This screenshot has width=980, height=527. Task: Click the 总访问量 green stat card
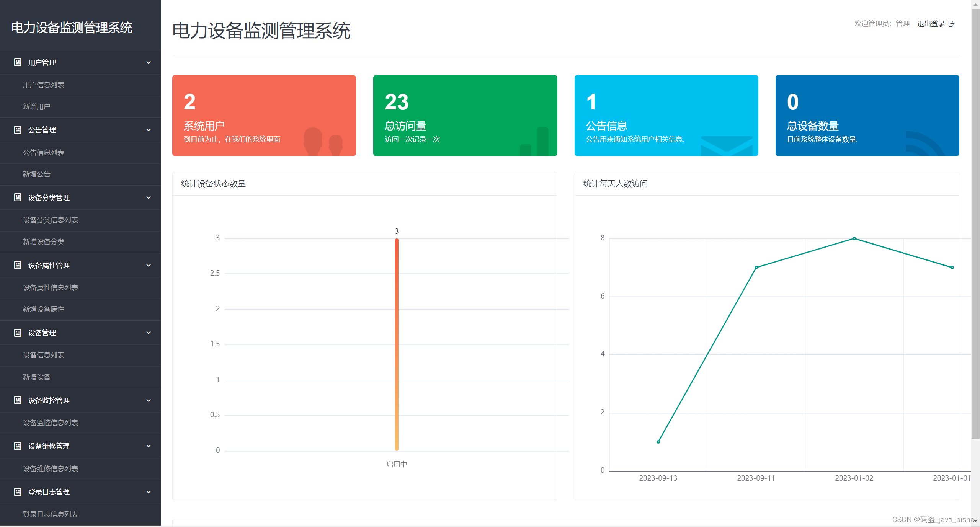[x=465, y=116]
